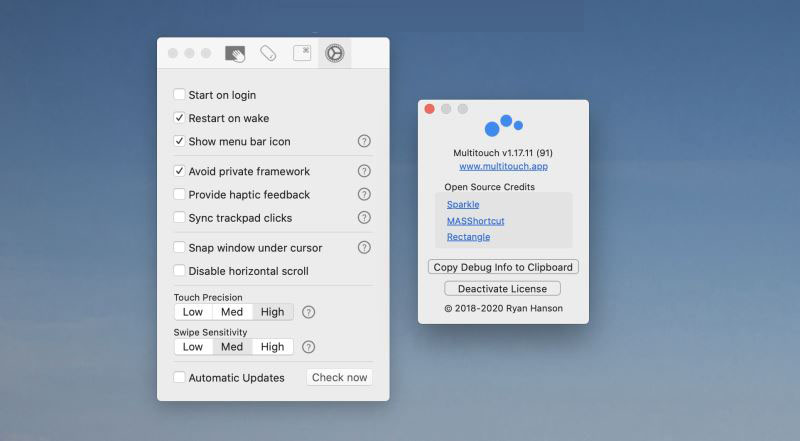Click the 2018-2020 Ryan Hanson copyright text
Screen dimensions: 800x441
504,308
